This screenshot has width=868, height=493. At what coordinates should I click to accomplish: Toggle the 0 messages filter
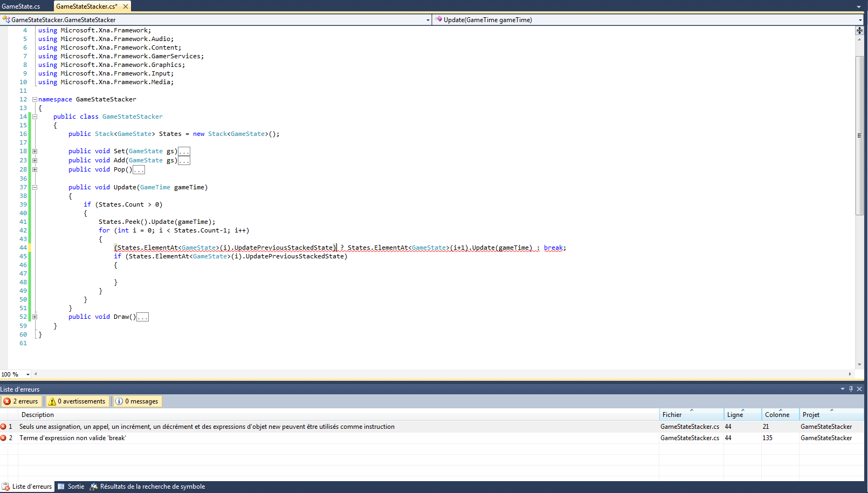pos(137,401)
